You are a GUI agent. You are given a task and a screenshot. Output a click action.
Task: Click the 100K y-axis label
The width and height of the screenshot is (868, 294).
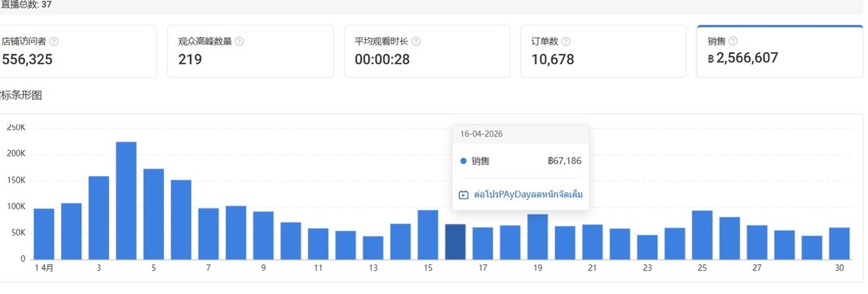tap(15, 207)
